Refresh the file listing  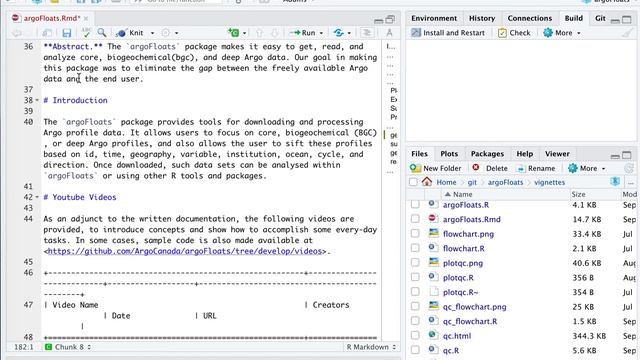629,168
